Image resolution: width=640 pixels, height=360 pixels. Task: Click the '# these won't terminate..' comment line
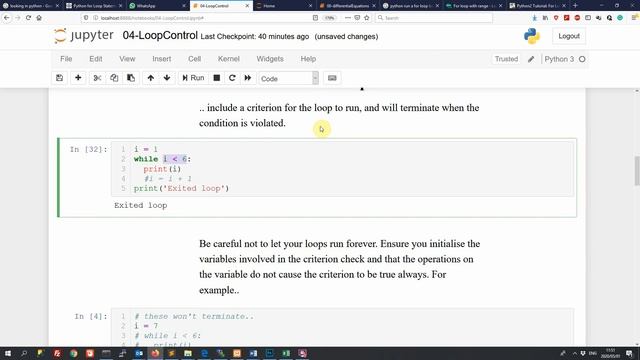194,316
